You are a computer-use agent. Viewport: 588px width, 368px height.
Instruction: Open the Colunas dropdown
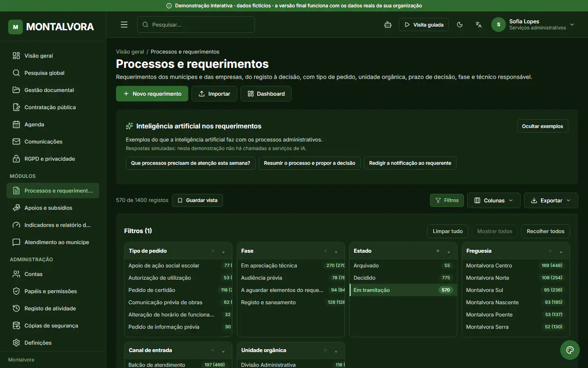[x=494, y=200]
